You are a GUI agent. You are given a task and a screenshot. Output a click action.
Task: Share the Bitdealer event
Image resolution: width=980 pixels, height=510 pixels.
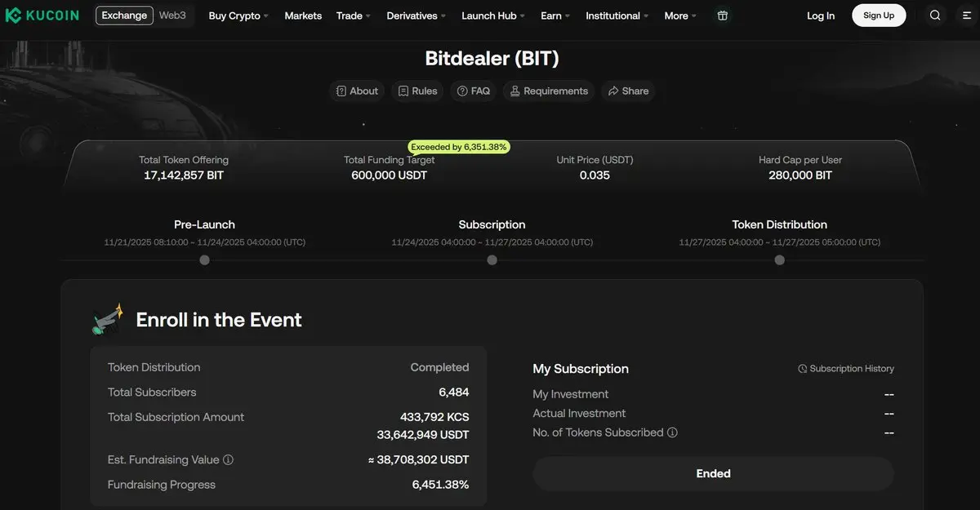[x=628, y=91]
